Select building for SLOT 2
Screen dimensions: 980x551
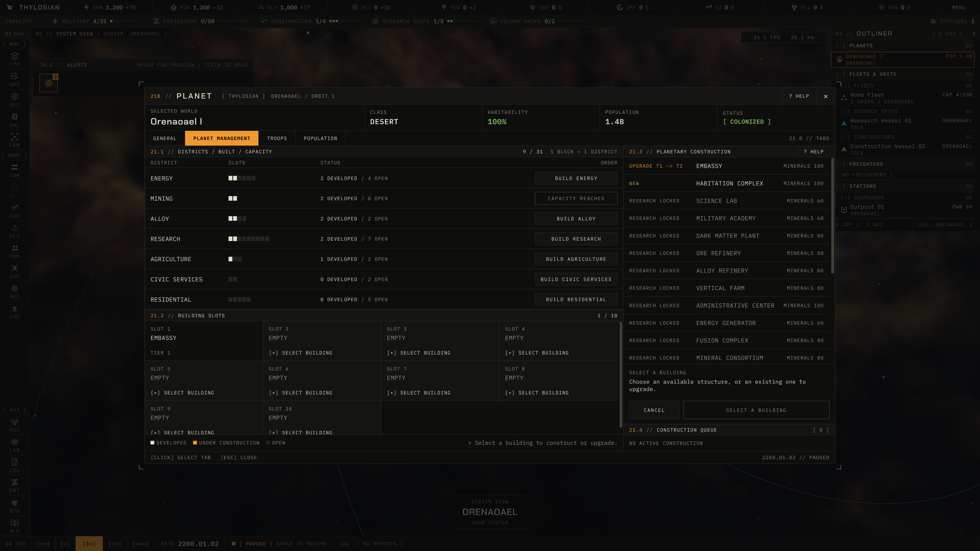tap(301, 353)
